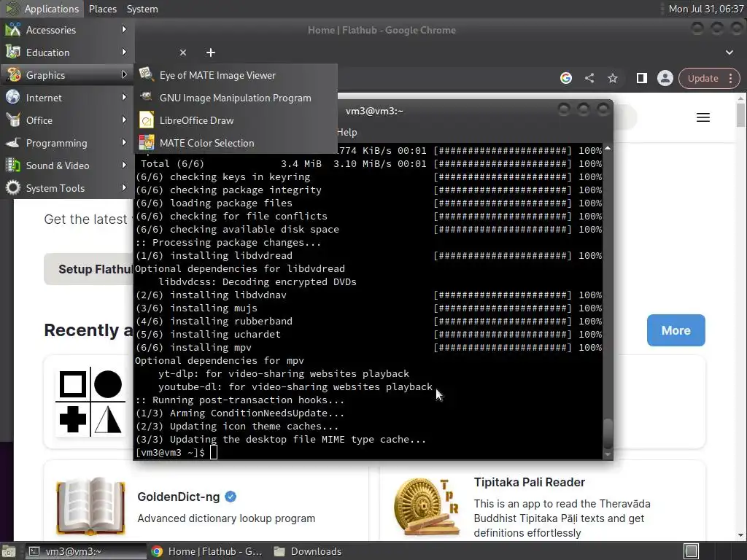Click the Sound & Video category icon
This screenshot has width=747, height=560.
(13, 166)
